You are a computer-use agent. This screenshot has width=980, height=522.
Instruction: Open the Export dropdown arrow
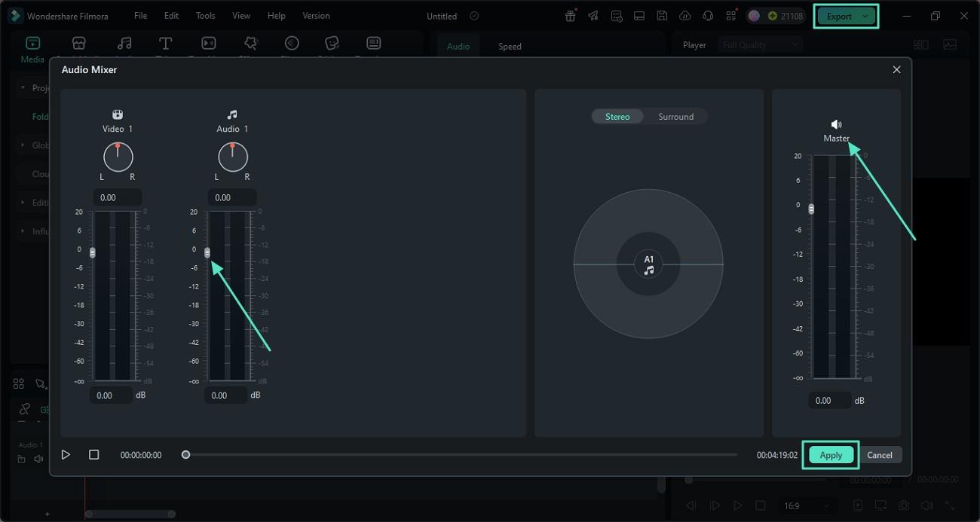coord(865,16)
